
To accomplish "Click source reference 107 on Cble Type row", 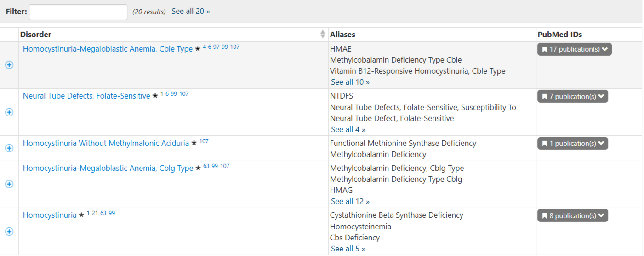I will [235, 47].
